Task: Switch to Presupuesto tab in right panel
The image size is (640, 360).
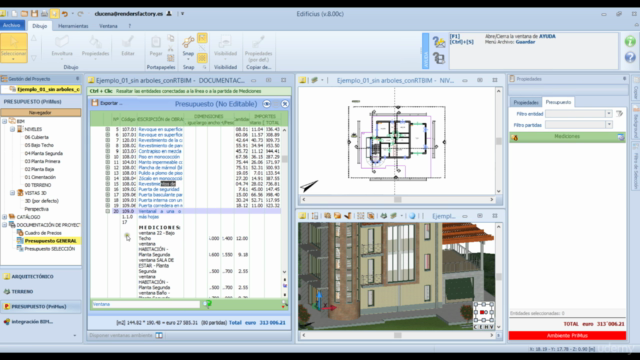Action: coord(558,102)
